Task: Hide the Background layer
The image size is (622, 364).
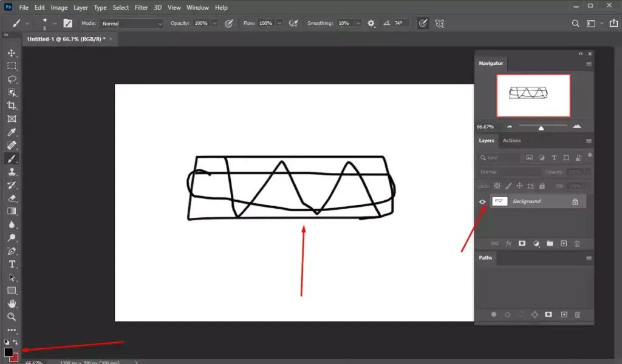Action: [482, 201]
